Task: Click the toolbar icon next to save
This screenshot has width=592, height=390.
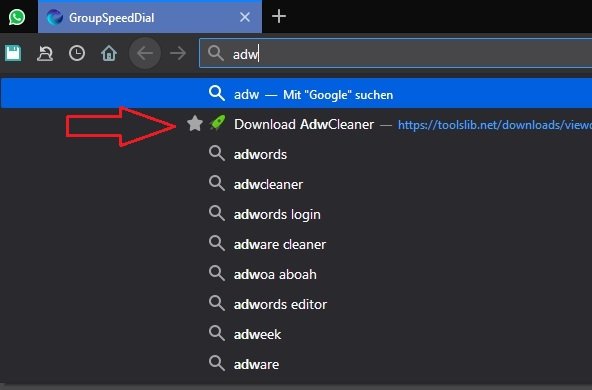Action: 45,53
